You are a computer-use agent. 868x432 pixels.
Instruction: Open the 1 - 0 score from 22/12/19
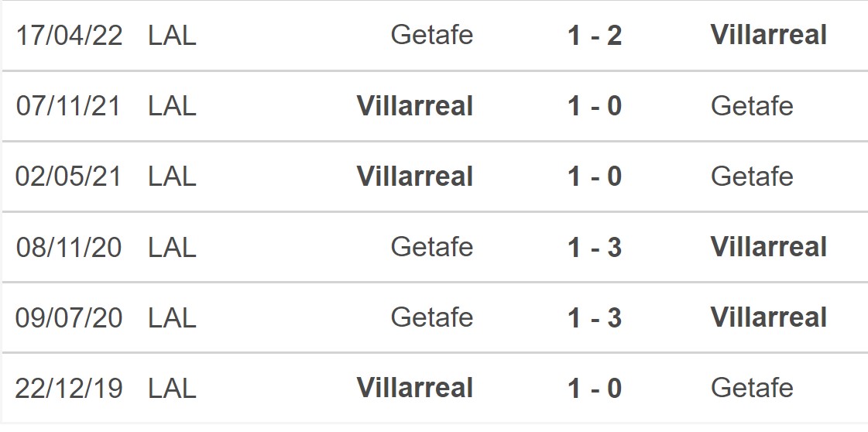coord(594,389)
